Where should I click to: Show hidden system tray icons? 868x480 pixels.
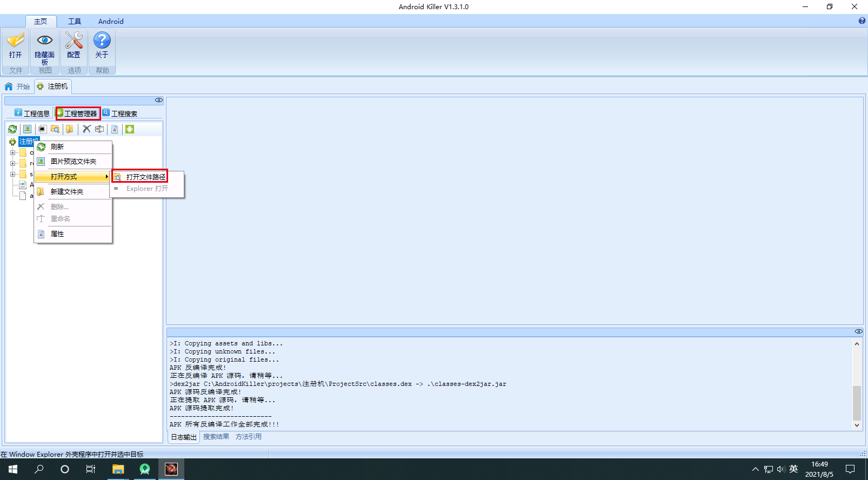[755, 469]
